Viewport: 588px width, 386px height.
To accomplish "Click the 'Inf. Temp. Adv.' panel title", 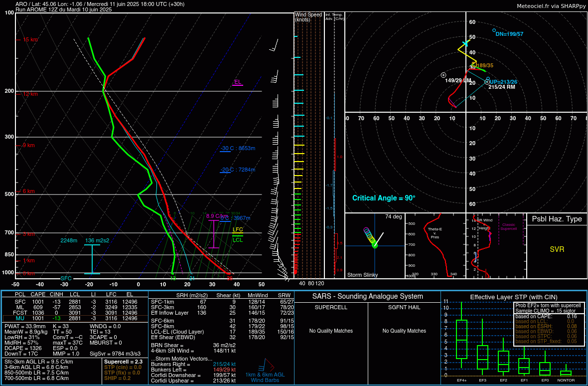I will pyautogui.click(x=334, y=16).
